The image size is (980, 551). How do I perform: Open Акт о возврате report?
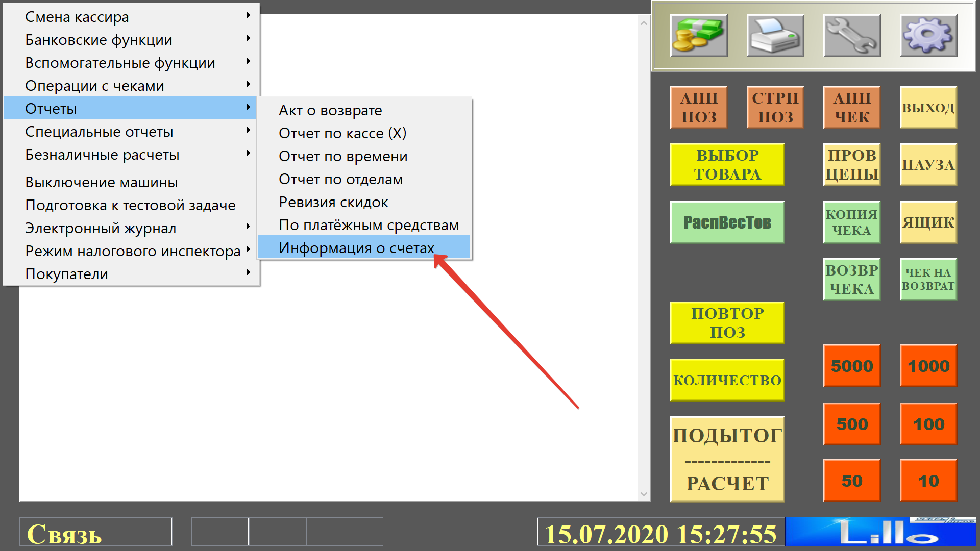[330, 110]
